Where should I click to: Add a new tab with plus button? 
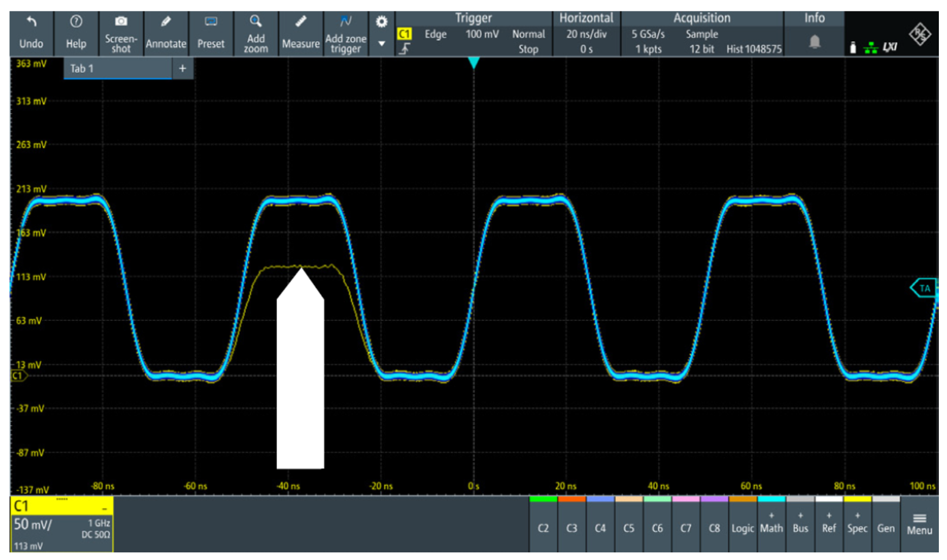[x=182, y=69]
